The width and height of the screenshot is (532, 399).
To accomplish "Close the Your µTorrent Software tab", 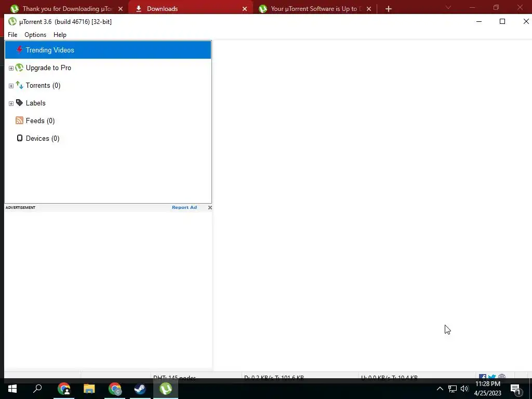I will (x=369, y=9).
